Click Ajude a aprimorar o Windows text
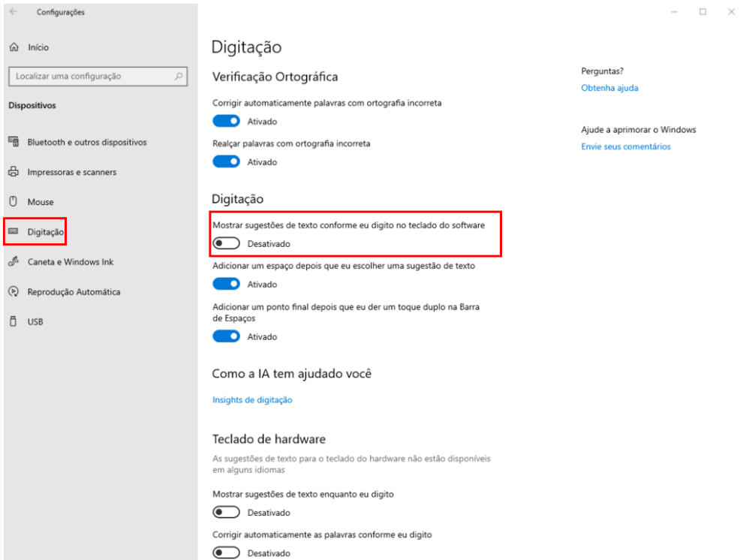Image resolution: width=740 pixels, height=560 pixels. tap(639, 129)
